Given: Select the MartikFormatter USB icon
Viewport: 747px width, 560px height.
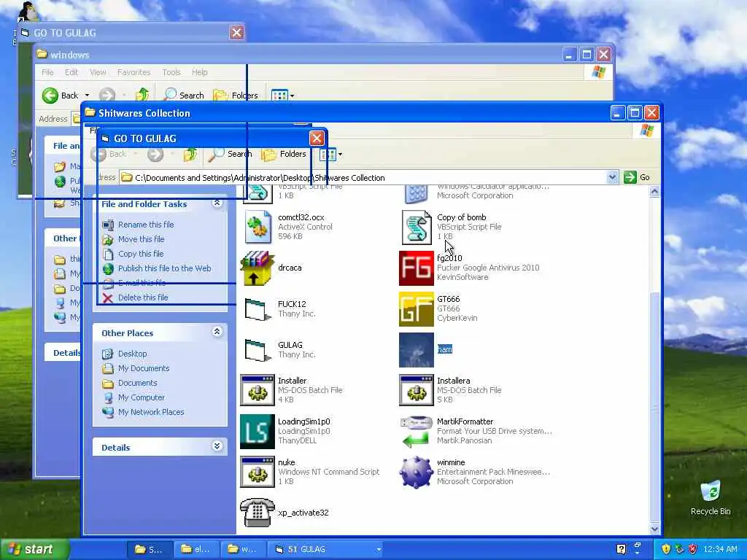Looking at the screenshot, I should point(417,432).
